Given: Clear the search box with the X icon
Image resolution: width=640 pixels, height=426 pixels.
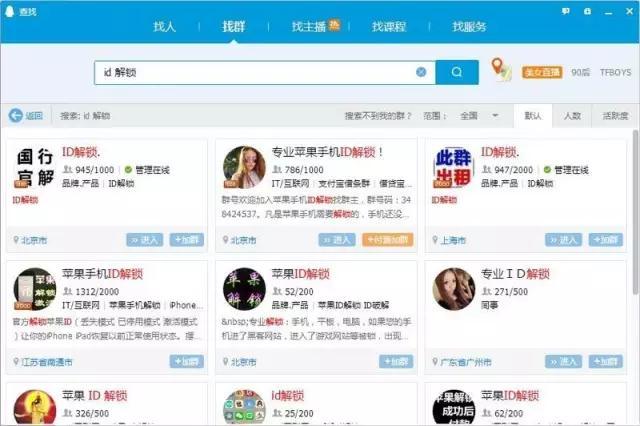Looking at the screenshot, I should click(x=421, y=72).
